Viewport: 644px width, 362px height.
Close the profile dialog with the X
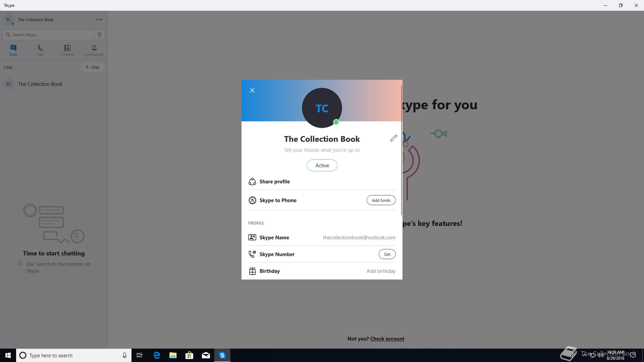click(252, 90)
